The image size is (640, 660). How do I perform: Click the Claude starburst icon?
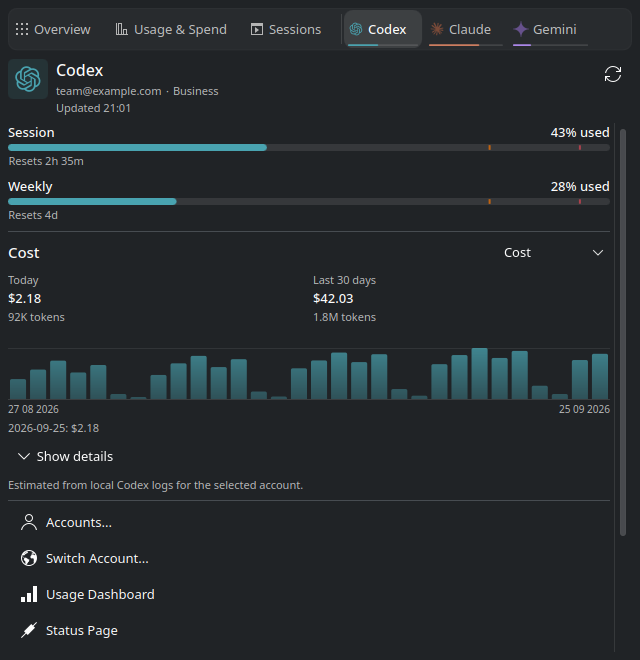click(x=437, y=29)
